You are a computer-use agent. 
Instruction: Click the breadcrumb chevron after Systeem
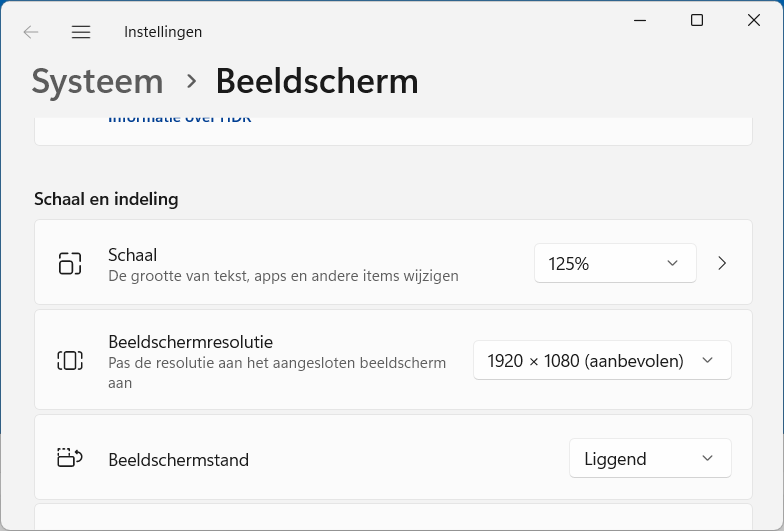[191, 81]
